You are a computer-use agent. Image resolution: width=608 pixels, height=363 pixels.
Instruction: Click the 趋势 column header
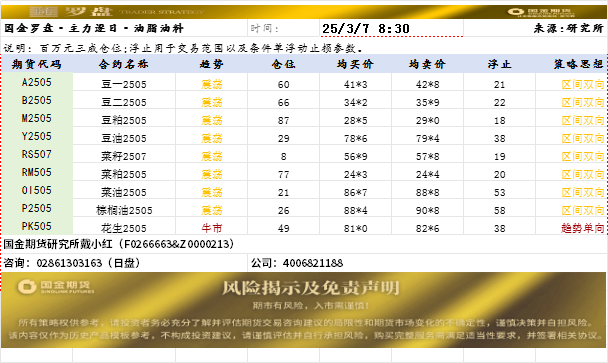tap(212, 64)
